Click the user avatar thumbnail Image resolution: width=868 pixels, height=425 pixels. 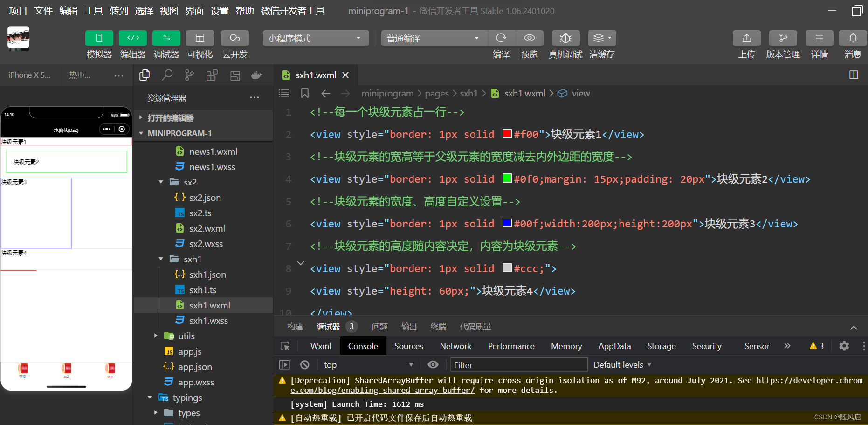(18, 38)
